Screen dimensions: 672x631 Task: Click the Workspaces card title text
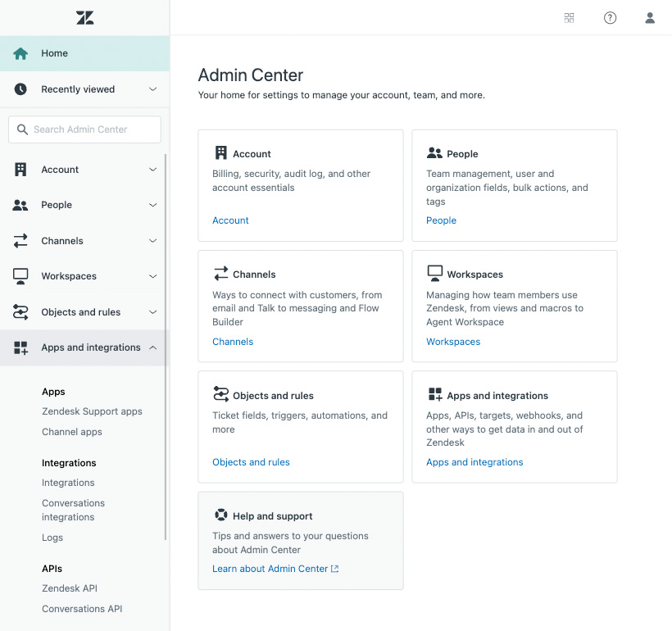(x=474, y=275)
